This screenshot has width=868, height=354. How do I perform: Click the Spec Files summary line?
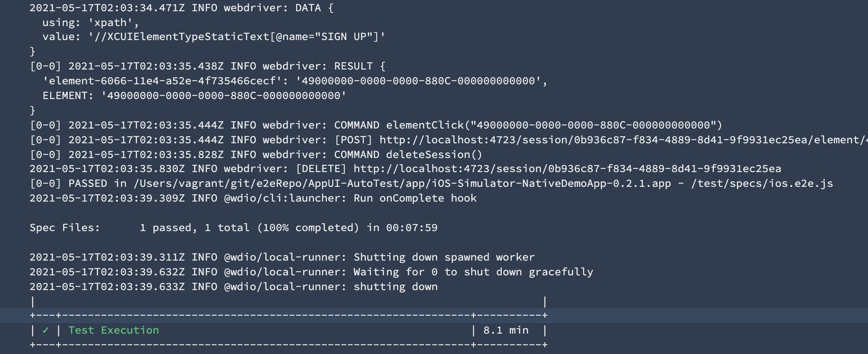[233, 228]
